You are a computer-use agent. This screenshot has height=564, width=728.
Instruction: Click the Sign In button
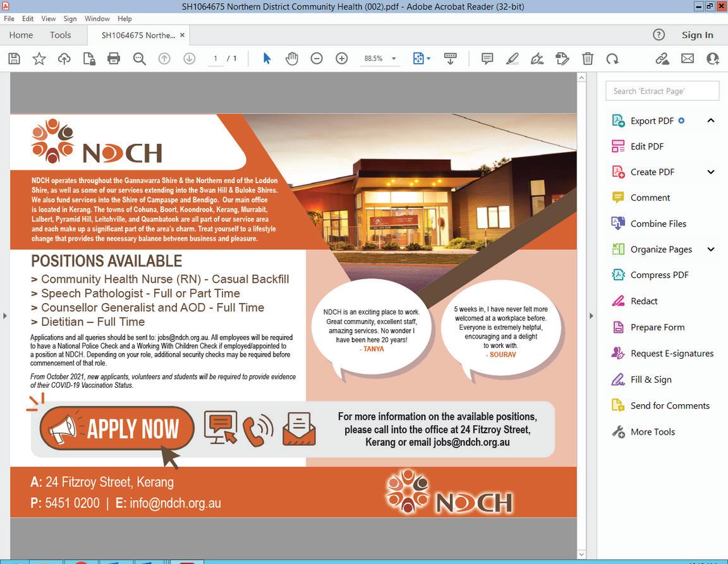click(x=698, y=35)
